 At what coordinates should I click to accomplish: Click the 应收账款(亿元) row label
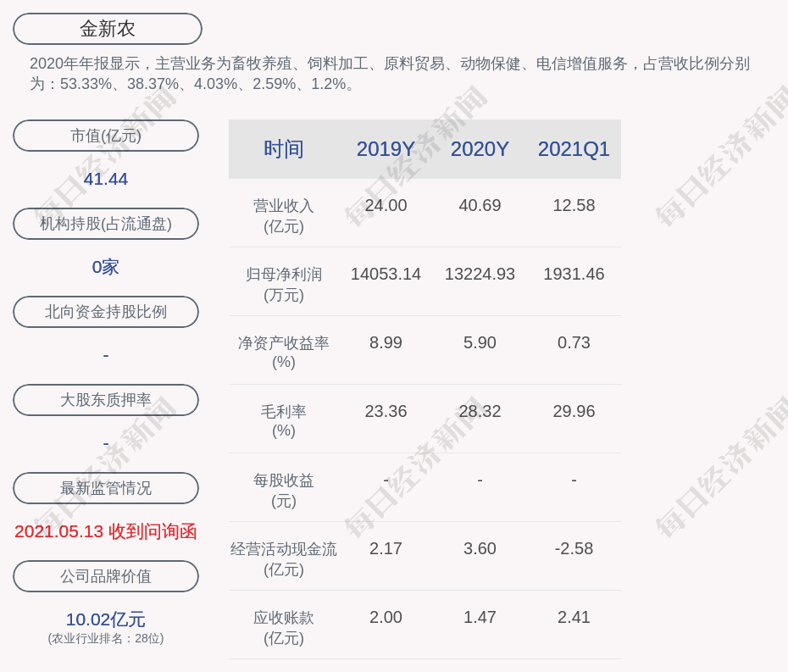pos(284,628)
